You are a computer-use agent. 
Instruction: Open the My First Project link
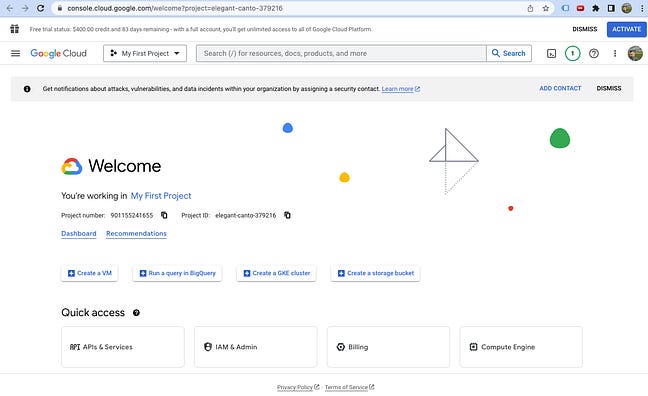161,196
